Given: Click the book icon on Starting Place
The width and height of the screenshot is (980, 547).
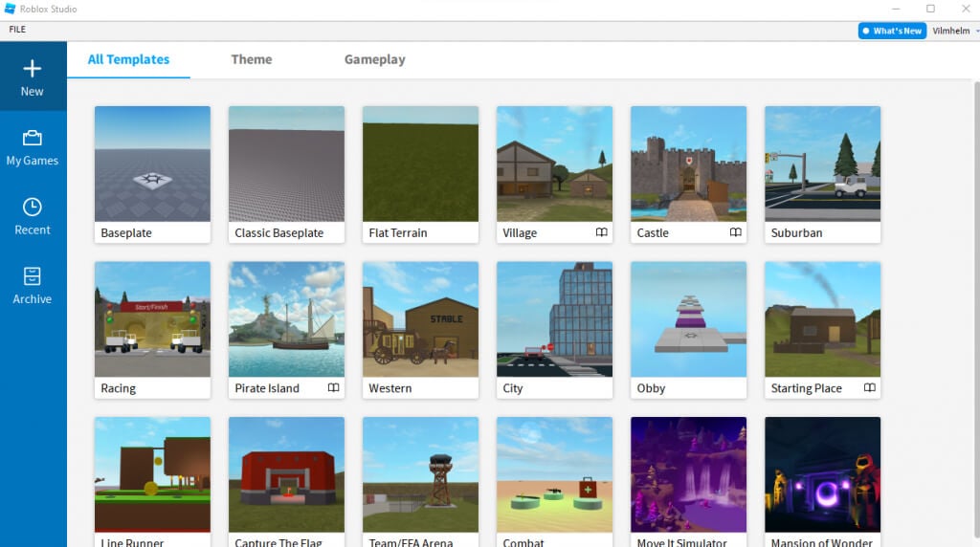Looking at the screenshot, I should pos(869,388).
